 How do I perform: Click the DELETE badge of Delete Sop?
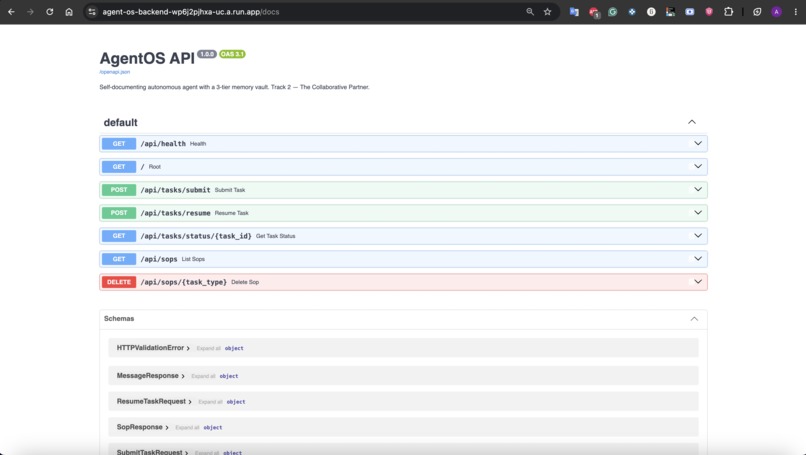click(x=119, y=282)
